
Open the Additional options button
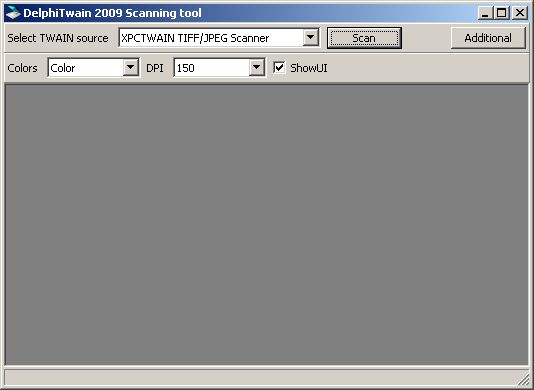click(x=488, y=38)
